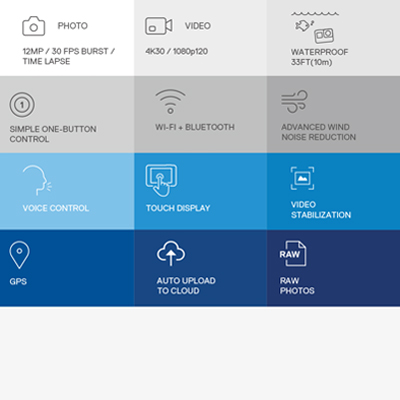Select the video stabilization frame icon

302,178
